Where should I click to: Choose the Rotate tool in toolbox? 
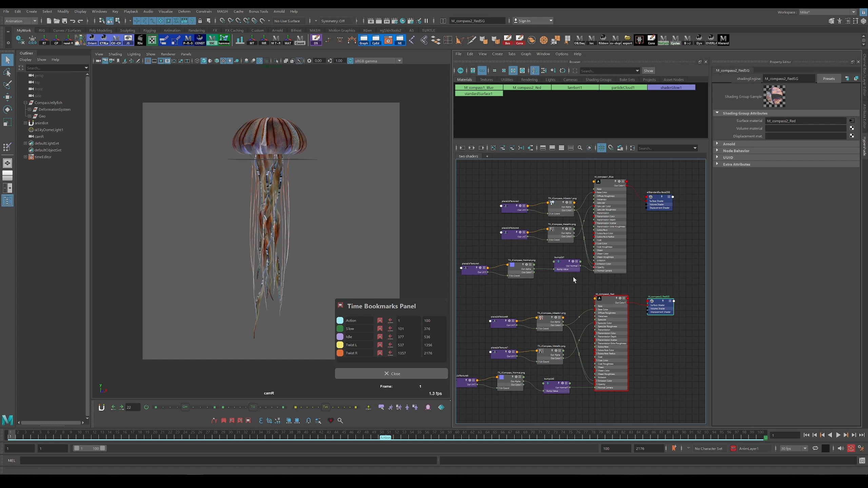(x=7, y=109)
